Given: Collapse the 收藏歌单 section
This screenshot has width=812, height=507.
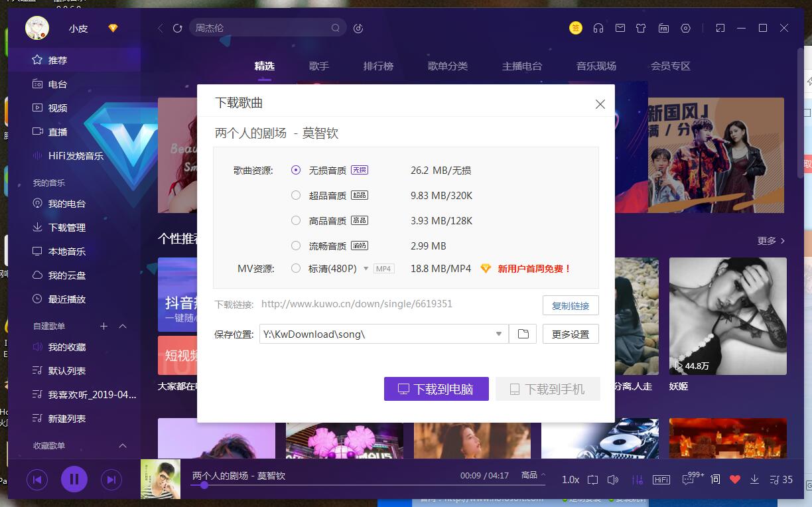Looking at the screenshot, I should click(x=123, y=445).
